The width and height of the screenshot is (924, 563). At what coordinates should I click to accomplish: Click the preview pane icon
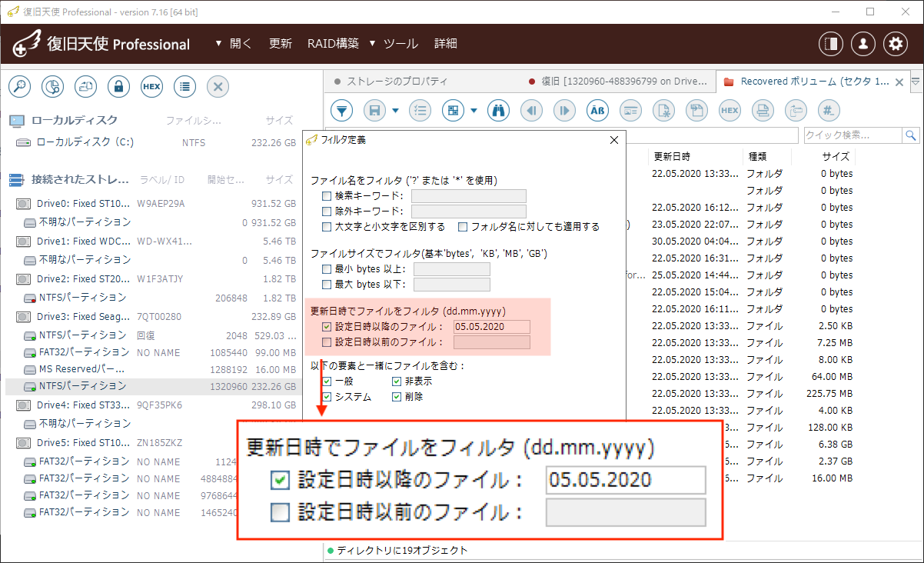pyautogui.click(x=630, y=111)
